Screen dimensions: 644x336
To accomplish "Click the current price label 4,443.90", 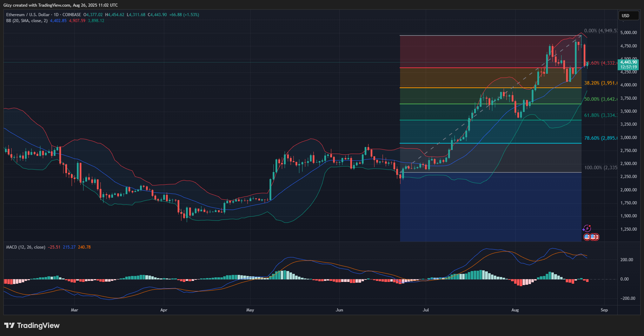I will [x=628, y=62].
